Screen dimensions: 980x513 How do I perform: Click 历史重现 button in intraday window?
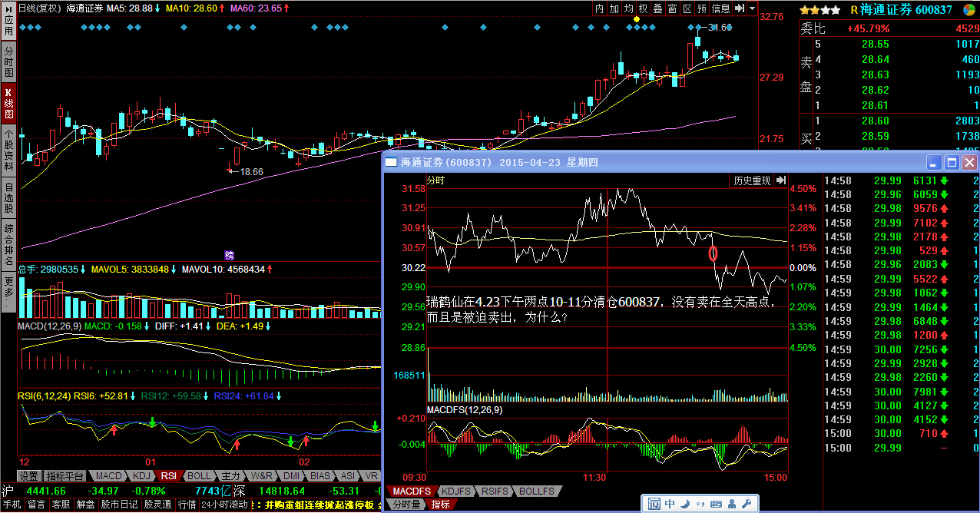tap(751, 180)
